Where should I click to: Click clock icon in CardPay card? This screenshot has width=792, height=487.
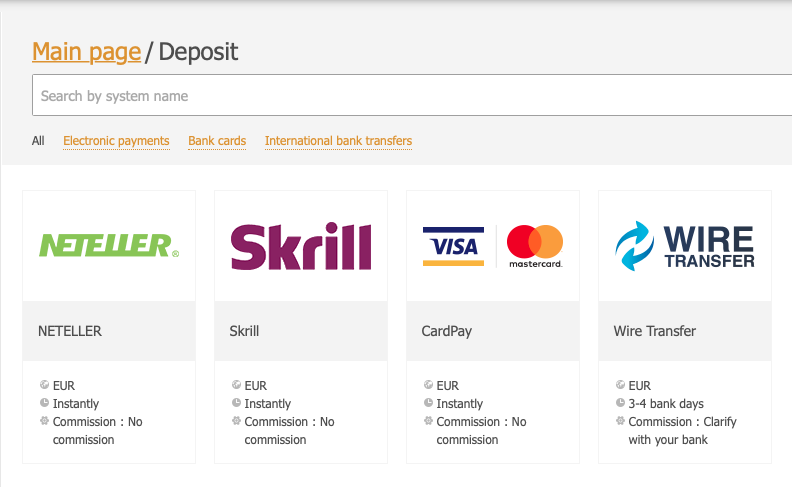pos(428,403)
